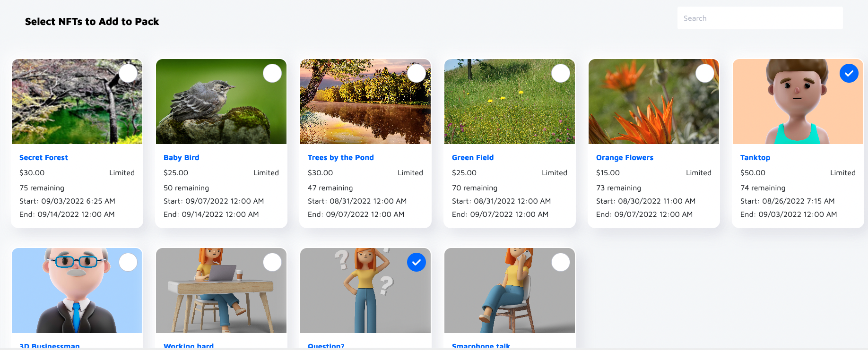Click the Orange Flowers thumbnail image
Image resolution: width=868 pixels, height=351 pixels.
coord(654,102)
